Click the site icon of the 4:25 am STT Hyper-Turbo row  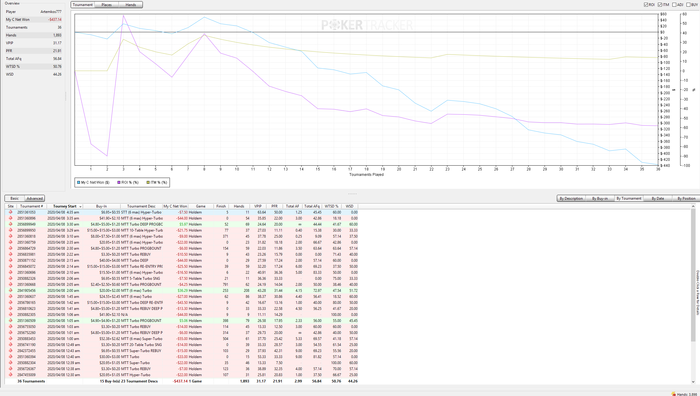[x=10, y=213]
